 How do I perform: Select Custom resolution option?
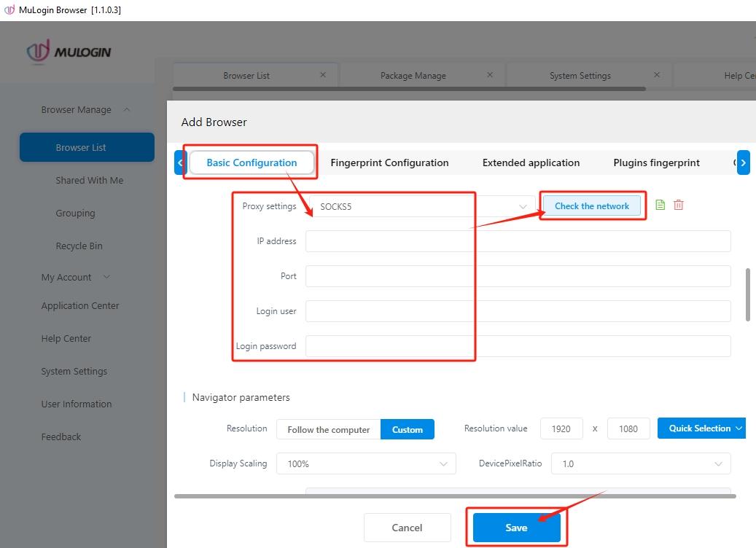407,429
